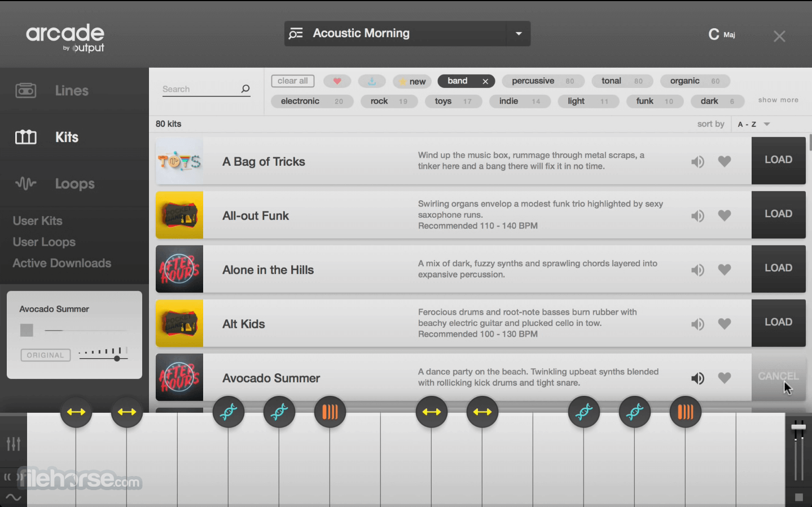Preview All-out Funk speaker icon

[x=697, y=216]
